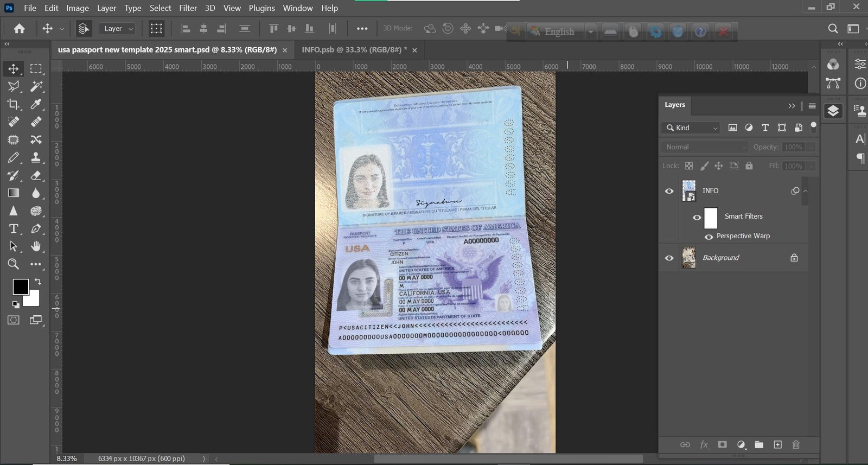Select the Gradient tool
868x465 pixels.
[14, 193]
